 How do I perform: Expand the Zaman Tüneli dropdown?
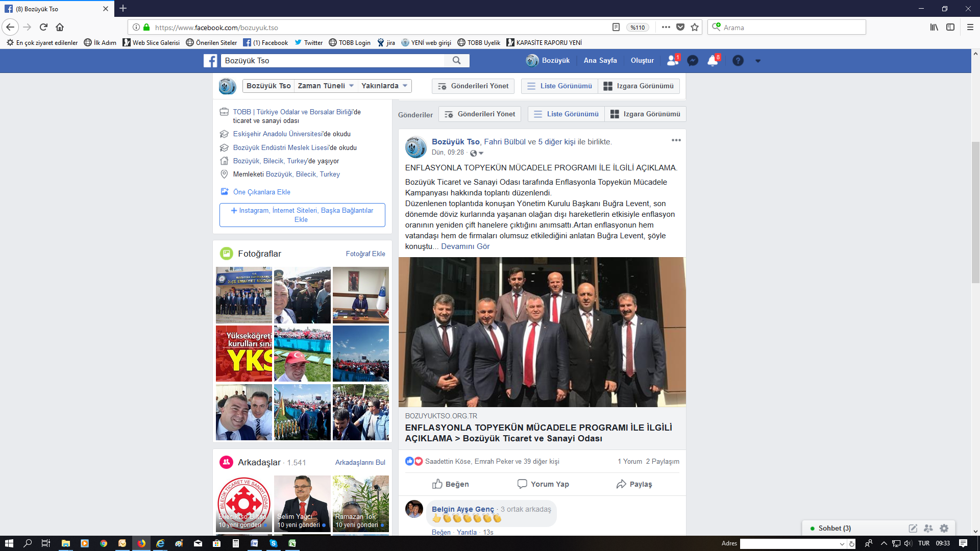point(326,86)
